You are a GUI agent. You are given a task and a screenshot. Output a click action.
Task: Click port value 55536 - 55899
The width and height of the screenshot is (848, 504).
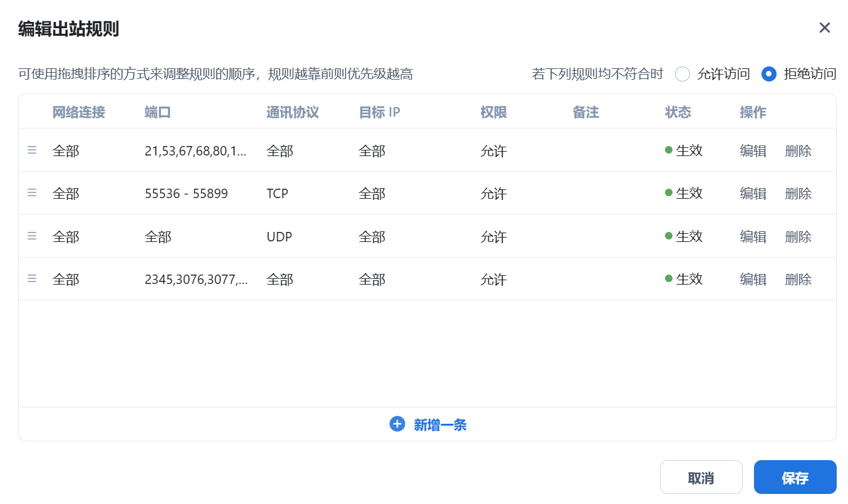click(186, 193)
